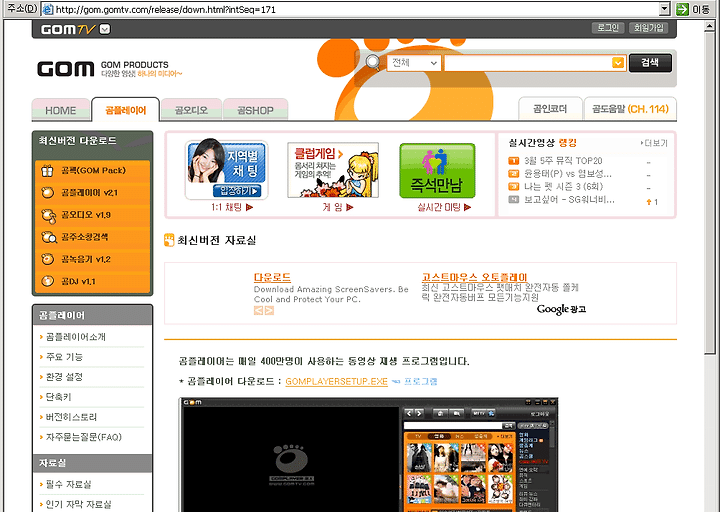Click rank 4 badge icon

point(513,199)
